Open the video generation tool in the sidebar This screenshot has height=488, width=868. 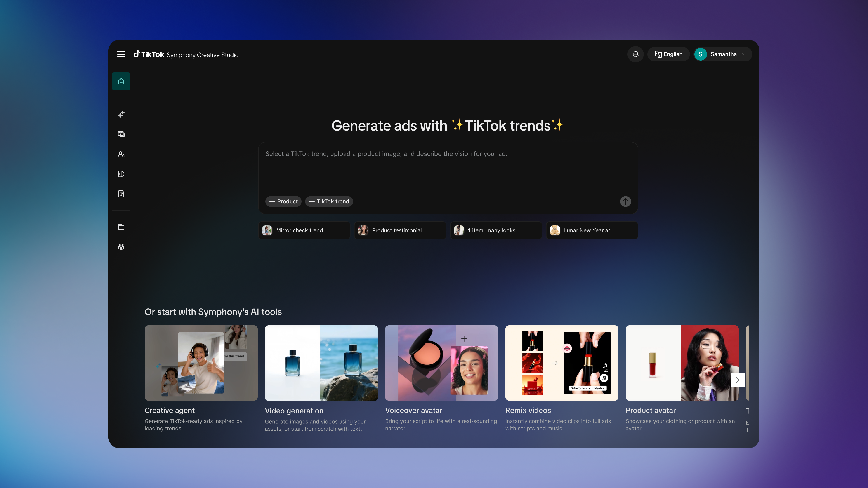click(x=121, y=134)
